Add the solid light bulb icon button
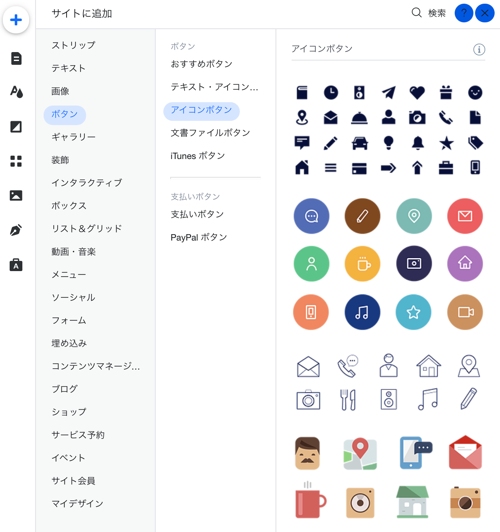Screen dimensions: 500x532 [388, 143]
